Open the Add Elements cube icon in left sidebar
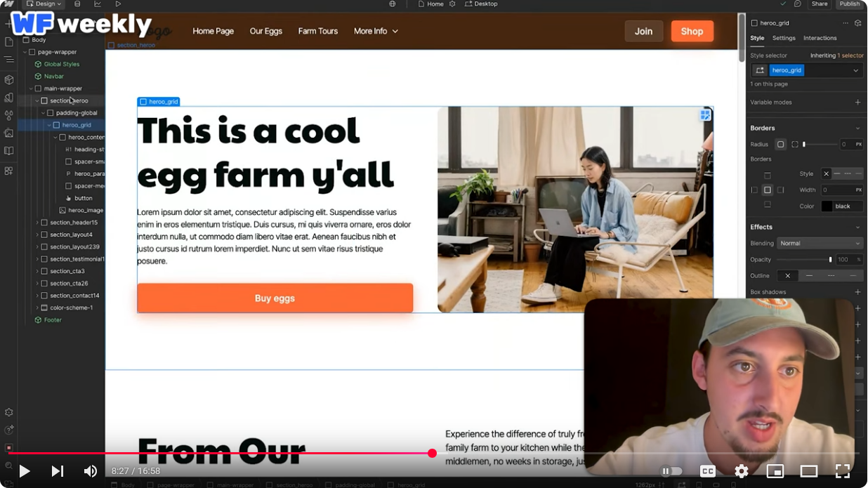This screenshot has width=868, height=488. (8, 79)
